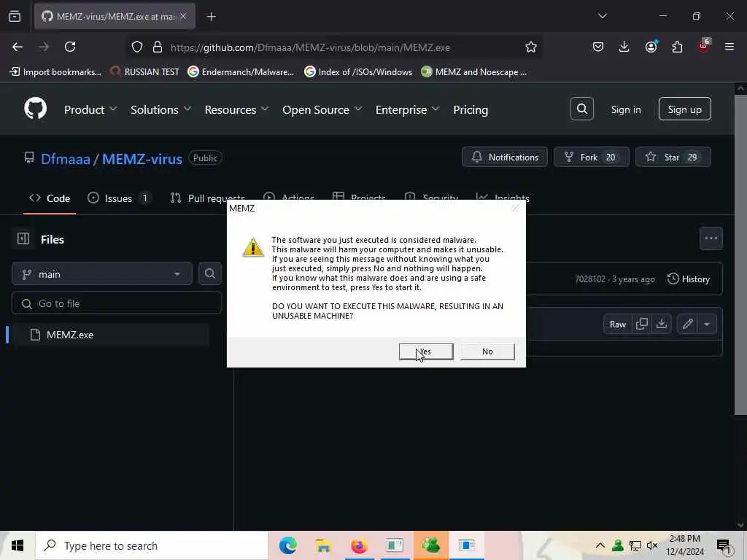The image size is (747, 560).
Task: Open the Firefox account icon
Action: 651,47
